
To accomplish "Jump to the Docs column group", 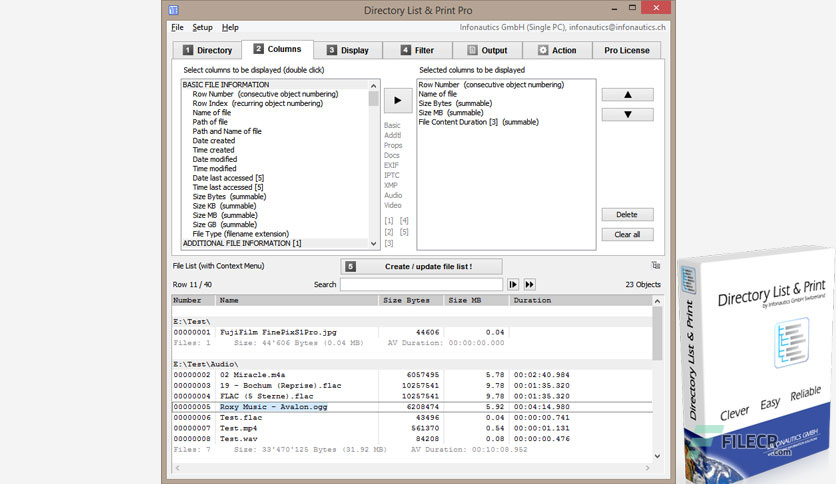I will pyautogui.click(x=391, y=155).
